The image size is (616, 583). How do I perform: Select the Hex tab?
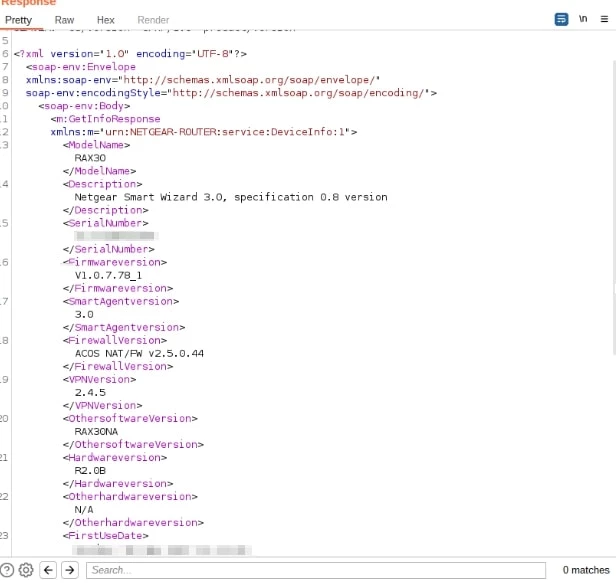[105, 20]
